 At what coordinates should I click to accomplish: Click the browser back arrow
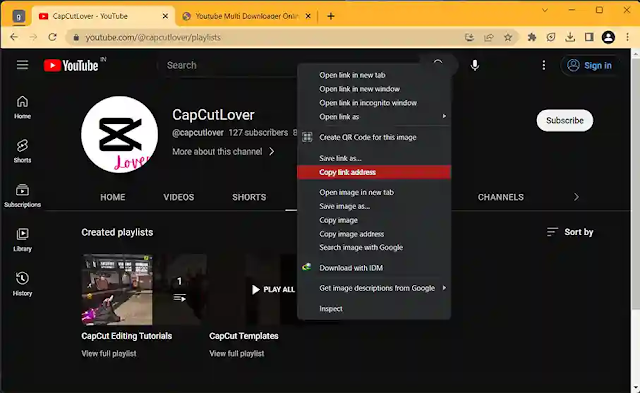tap(14, 37)
